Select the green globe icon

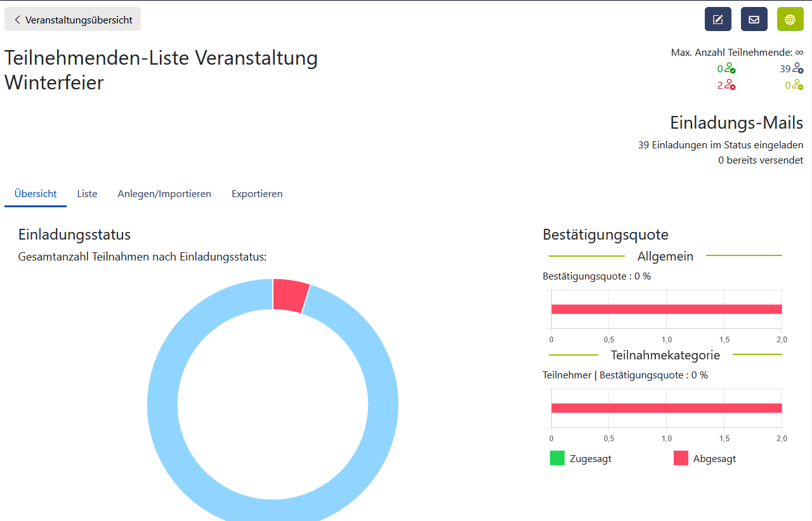[x=790, y=19]
